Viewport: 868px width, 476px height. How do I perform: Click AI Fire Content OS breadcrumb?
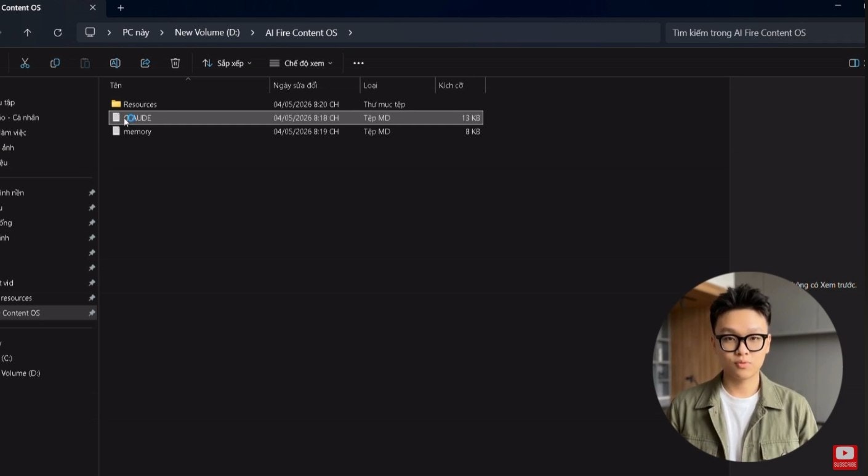point(301,33)
